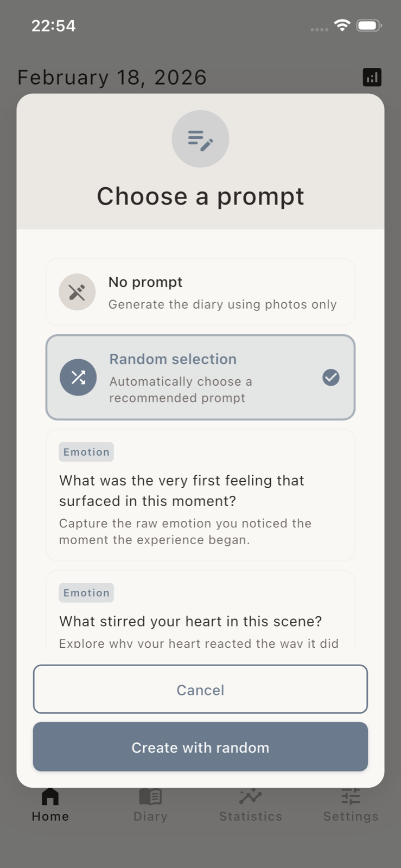Choose the Random selection option card
Image resolution: width=401 pixels, height=868 pixels.
point(200,378)
